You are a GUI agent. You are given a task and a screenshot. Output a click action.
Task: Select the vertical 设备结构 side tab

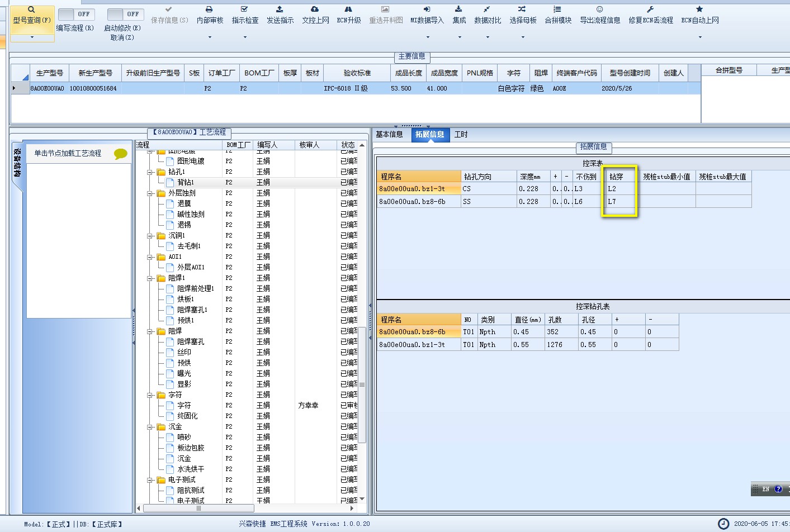point(17,163)
